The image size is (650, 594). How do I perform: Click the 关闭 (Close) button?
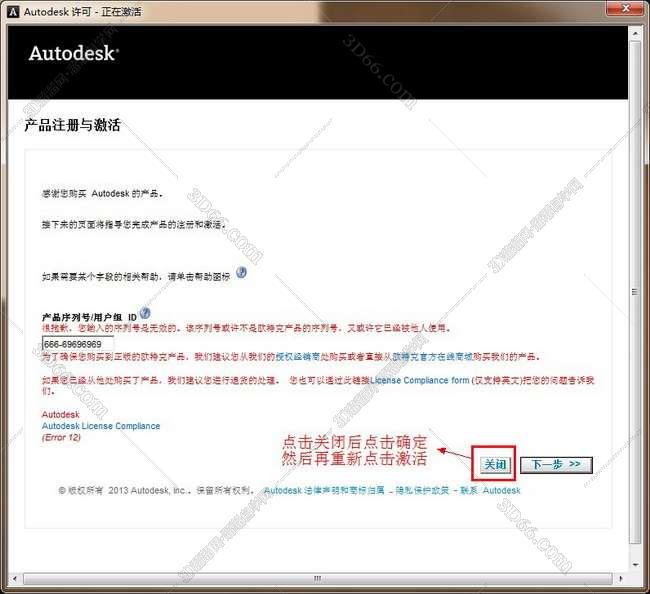point(495,465)
